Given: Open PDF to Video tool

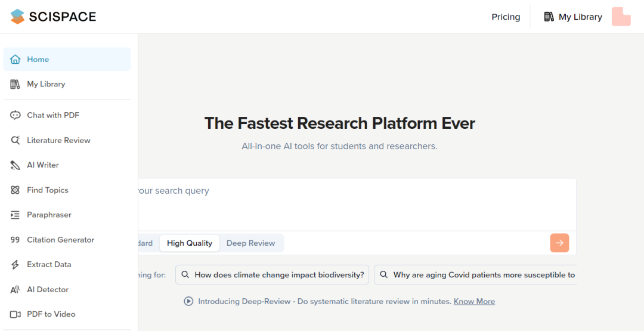Looking at the screenshot, I should tap(67, 314).
